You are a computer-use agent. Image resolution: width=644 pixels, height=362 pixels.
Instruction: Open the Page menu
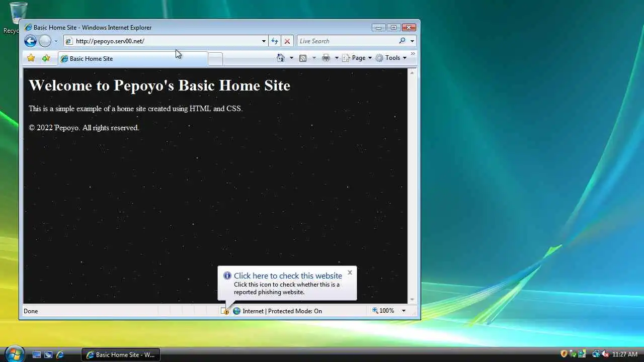click(x=357, y=58)
